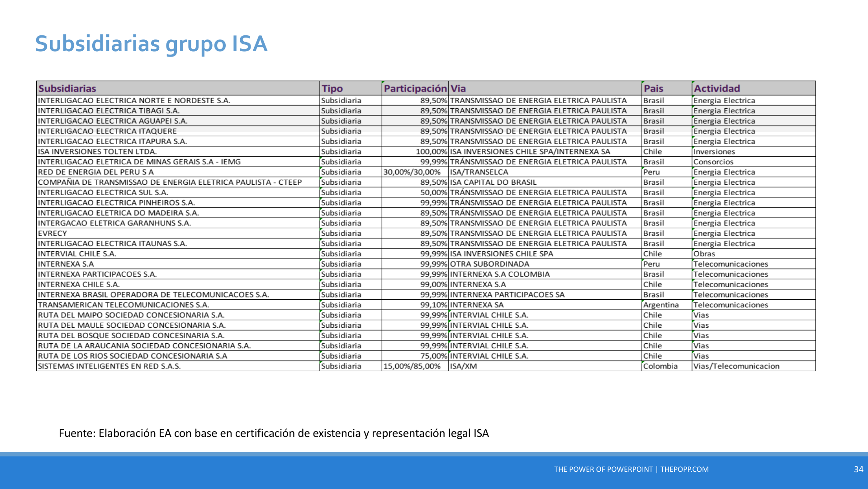The width and height of the screenshot is (868, 489).
Task: Click cell "ISA INVERSIONES TOLTEN LTDA."
Action: coord(178,152)
